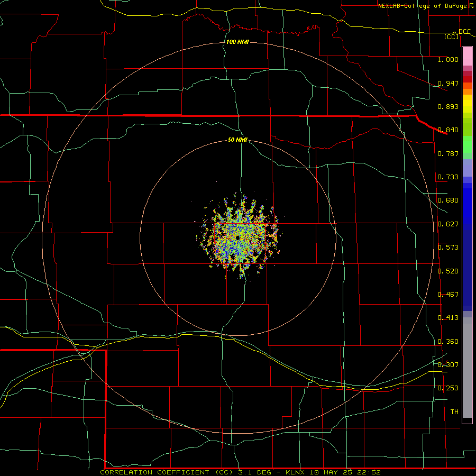The height and width of the screenshot is (476, 476).
Task: Click the 0.947 scale value
Action: tap(448, 83)
